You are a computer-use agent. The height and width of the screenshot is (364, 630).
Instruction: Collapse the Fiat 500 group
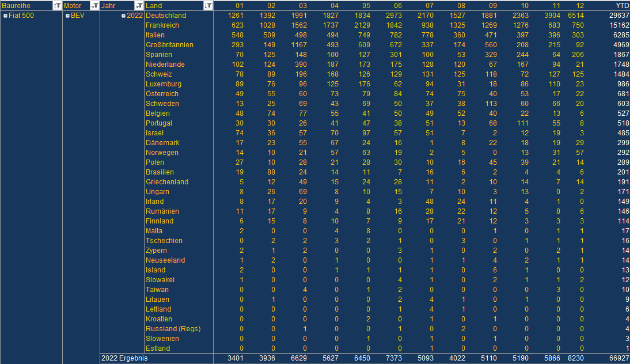point(5,16)
